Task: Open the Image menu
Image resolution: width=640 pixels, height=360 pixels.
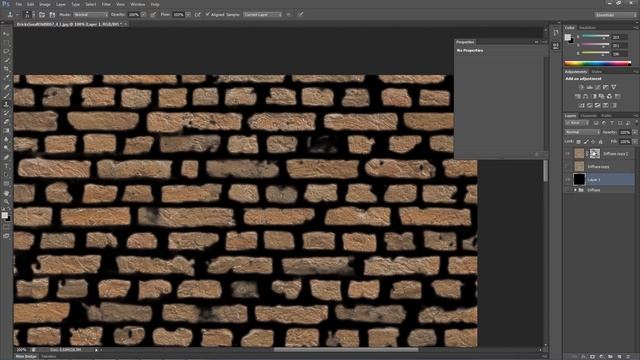Action: 45,4
